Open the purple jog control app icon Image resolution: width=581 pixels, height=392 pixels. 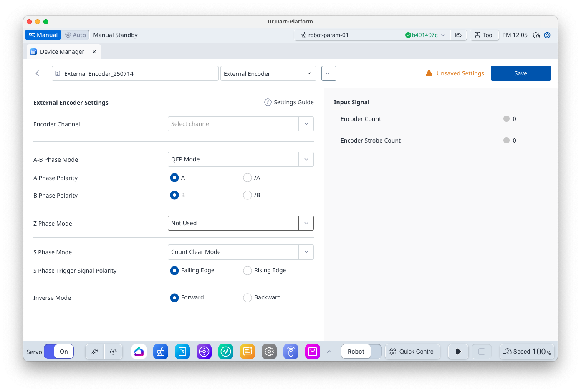[x=204, y=352]
